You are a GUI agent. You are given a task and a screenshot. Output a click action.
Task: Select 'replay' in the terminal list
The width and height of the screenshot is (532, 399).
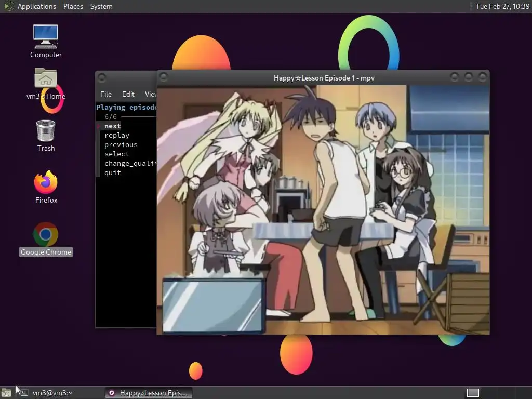tap(117, 136)
